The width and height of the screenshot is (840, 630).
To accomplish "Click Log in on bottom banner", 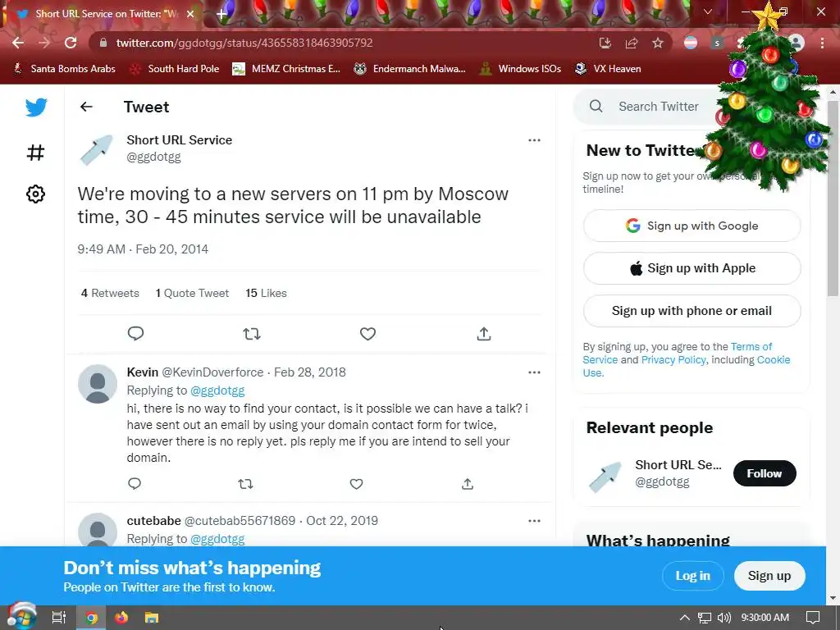I will click(692, 576).
